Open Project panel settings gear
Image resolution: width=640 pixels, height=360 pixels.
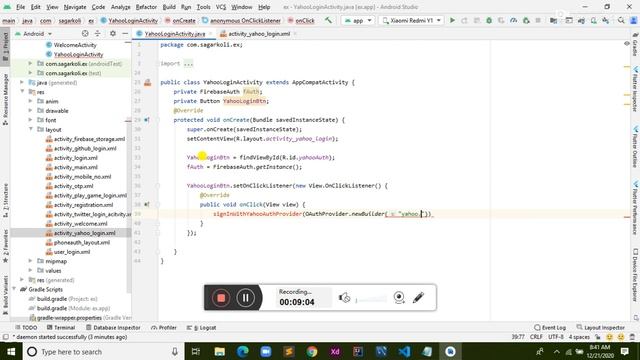[x=113, y=33]
